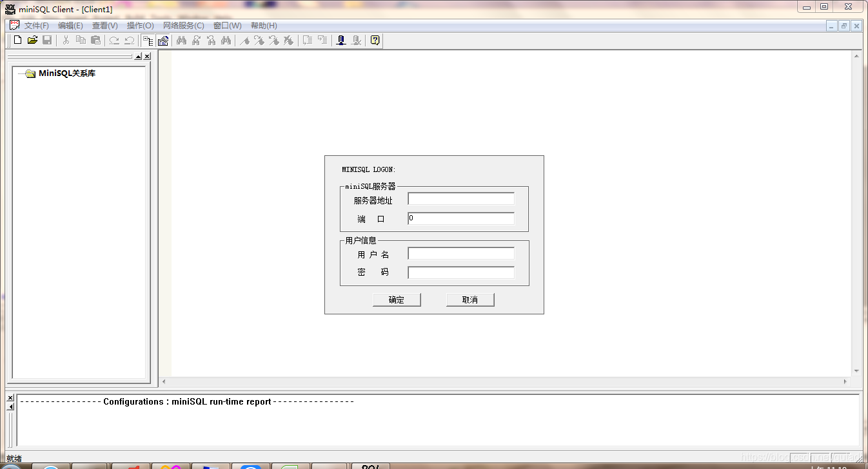Click the 服务器地址 input field
The width and height of the screenshot is (868, 469).
(461, 199)
